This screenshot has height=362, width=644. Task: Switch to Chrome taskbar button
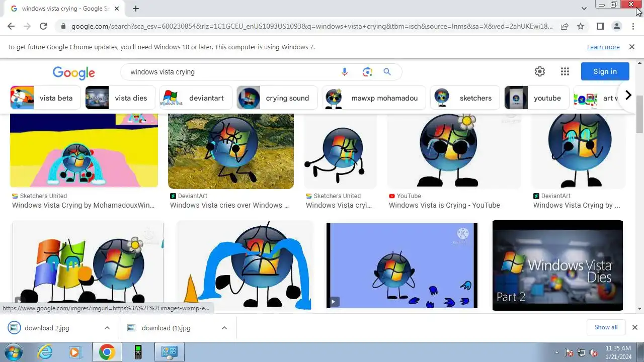(107, 352)
